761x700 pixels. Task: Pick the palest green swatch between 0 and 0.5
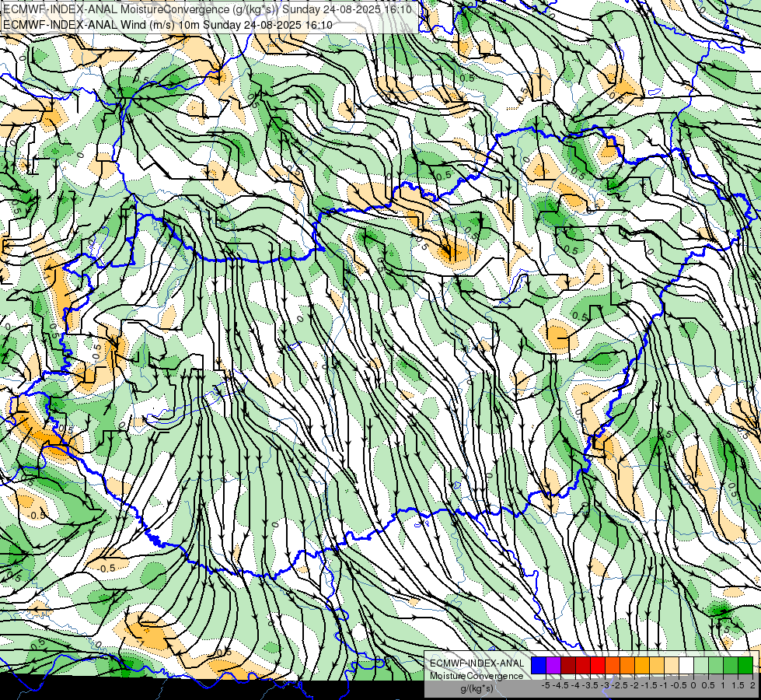tap(701, 665)
